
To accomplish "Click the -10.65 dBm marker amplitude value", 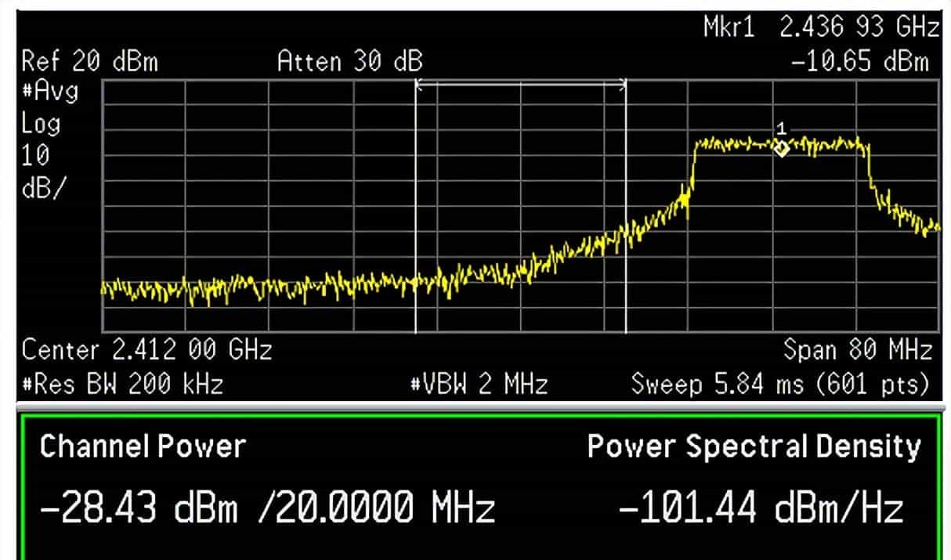I will (x=860, y=62).
